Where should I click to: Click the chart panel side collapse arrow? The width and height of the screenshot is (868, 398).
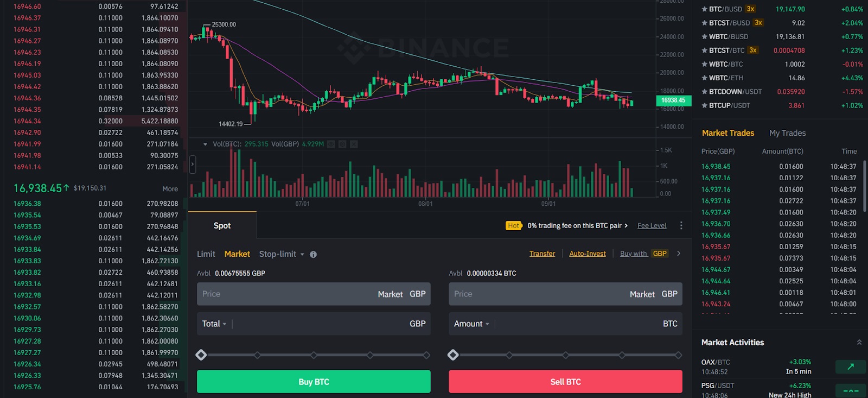pyautogui.click(x=192, y=164)
